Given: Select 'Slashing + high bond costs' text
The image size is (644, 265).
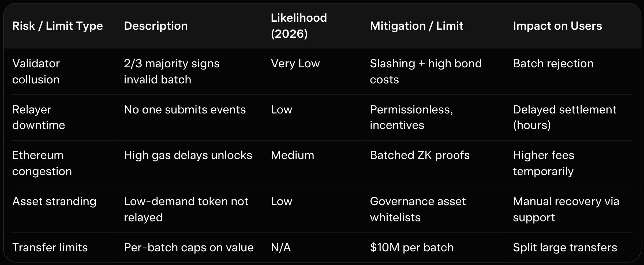Looking at the screenshot, I should 426,71.
